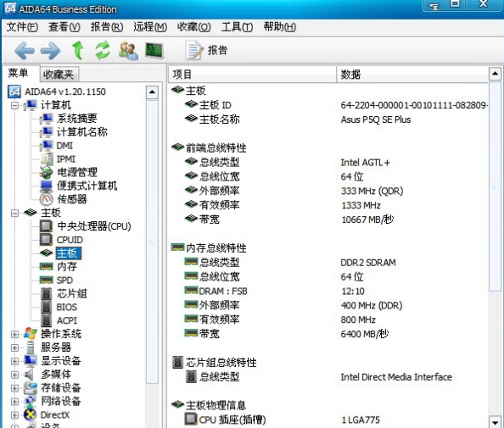Open the ACPI tree entry
504x428 pixels.
(x=66, y=320)
